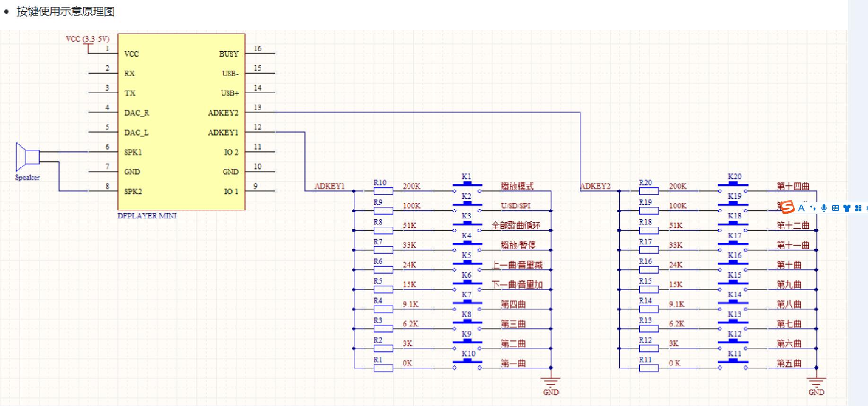Click the '第一曲' label beside K10
This screenshot has height=406, width=868.
pyautogui.click(x=513, y=363)
